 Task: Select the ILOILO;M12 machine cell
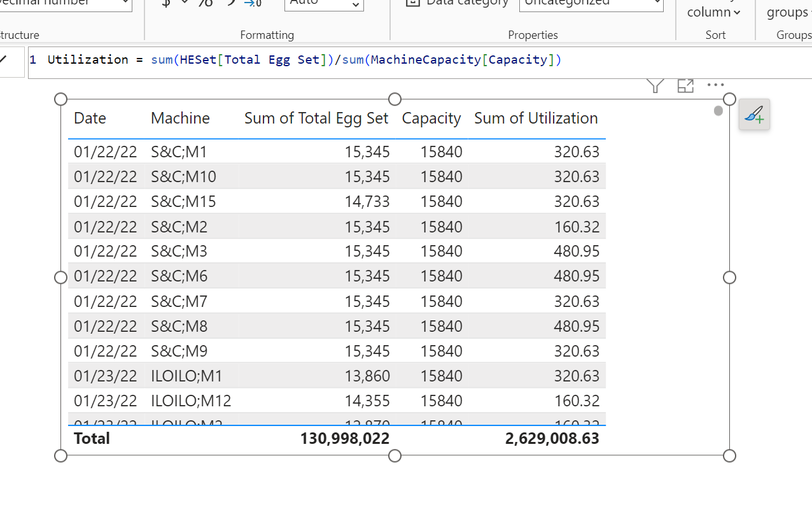191,401
